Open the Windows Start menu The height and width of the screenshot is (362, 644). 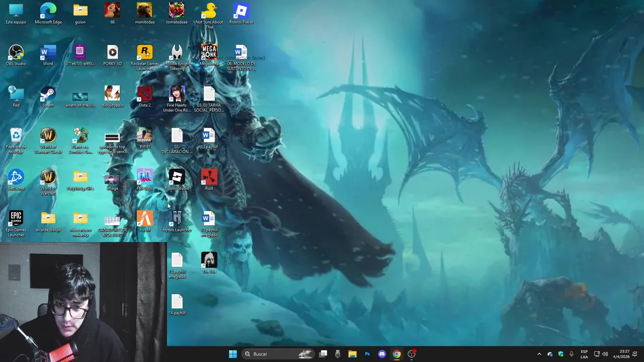233,354
